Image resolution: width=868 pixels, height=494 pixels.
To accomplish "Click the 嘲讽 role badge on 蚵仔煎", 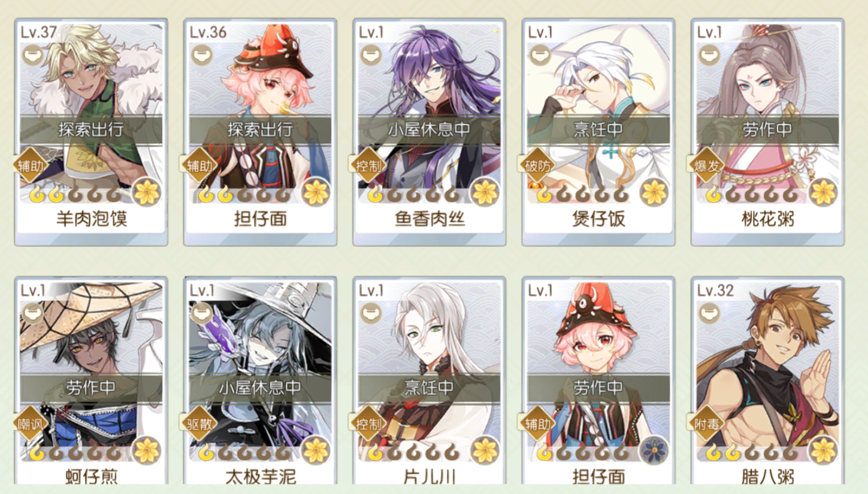I will point(29,425).
